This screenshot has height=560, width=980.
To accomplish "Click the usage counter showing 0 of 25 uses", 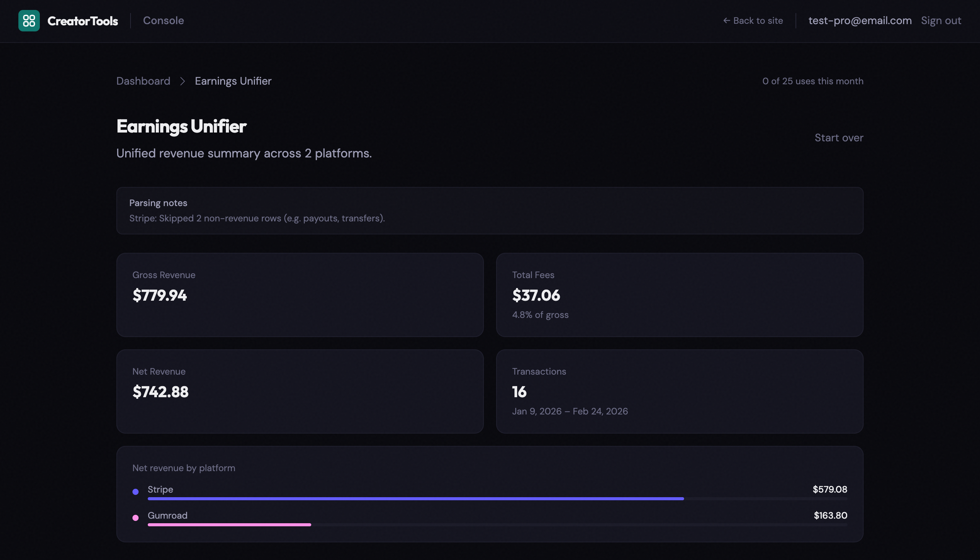I will tap(812, 81).
